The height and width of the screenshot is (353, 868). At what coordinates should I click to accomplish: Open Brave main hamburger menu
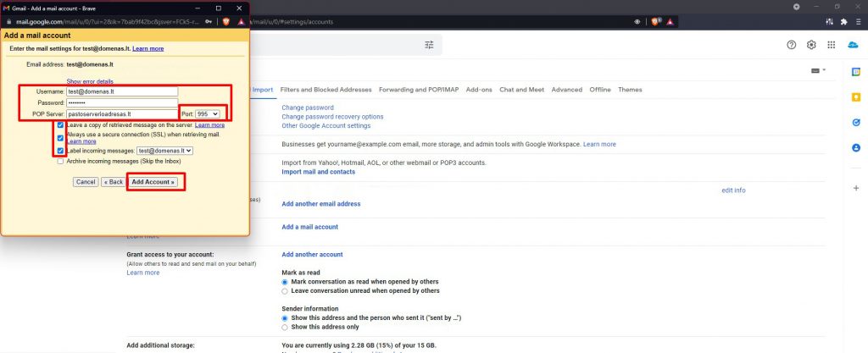coord(859,21)
